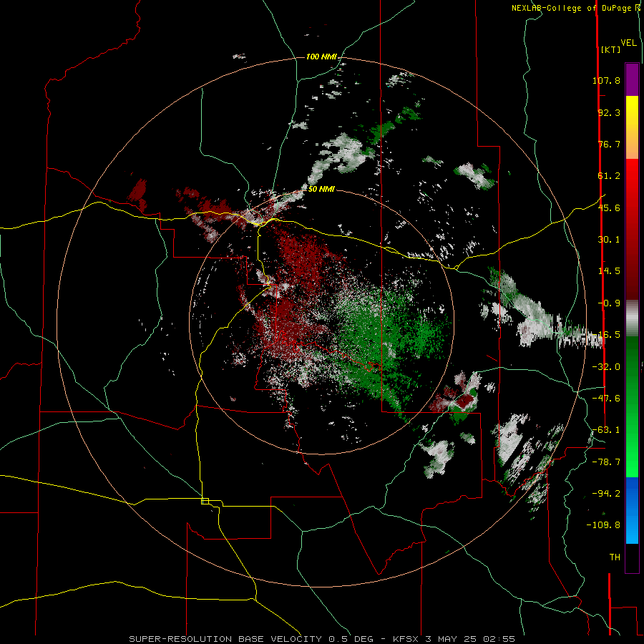The width and height of the screenshot is (644, 644).
Task: Click the 61.2 velocity scale value
Action: 609,176
